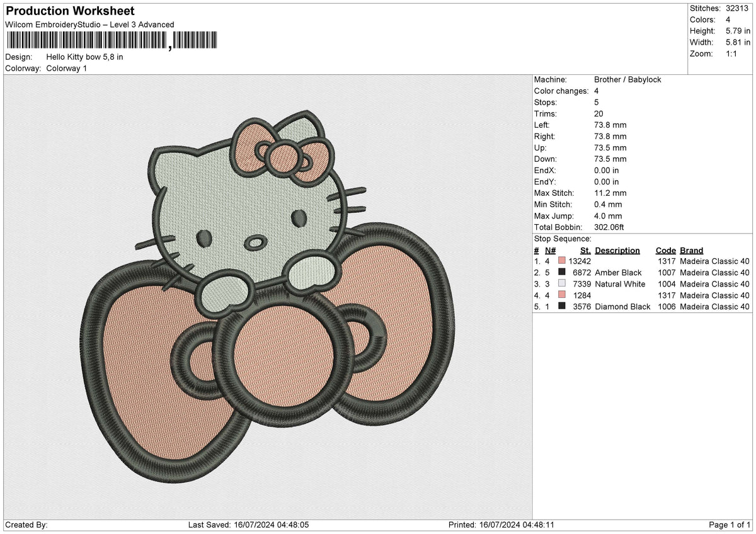The image size is (756, 534).
Task: Click stitch count '6872'
Action: click(x=582, y=273)
